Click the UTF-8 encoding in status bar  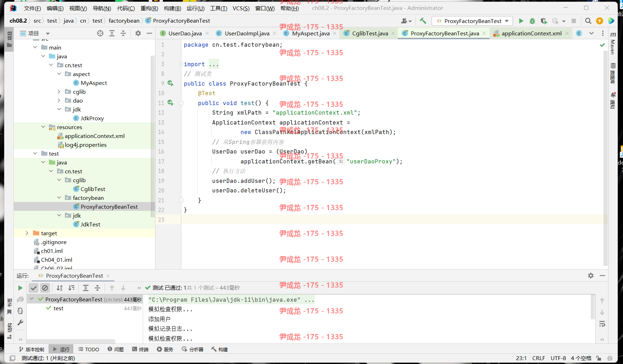pyautogui.click(x=558, y=358)
